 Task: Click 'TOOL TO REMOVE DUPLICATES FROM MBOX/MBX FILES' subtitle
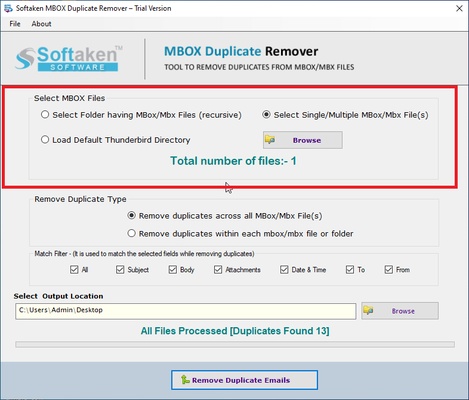point(259,67)
